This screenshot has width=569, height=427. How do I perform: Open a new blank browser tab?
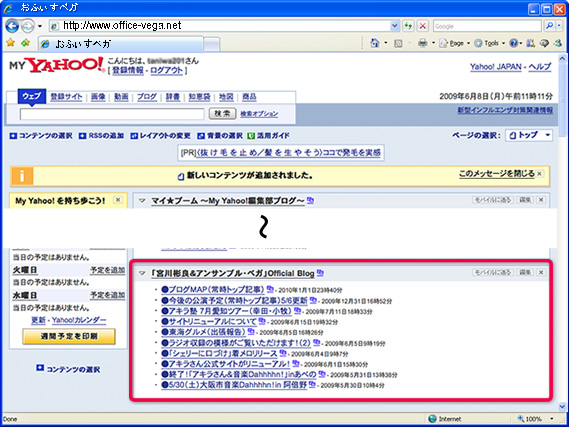click(212, 45)
